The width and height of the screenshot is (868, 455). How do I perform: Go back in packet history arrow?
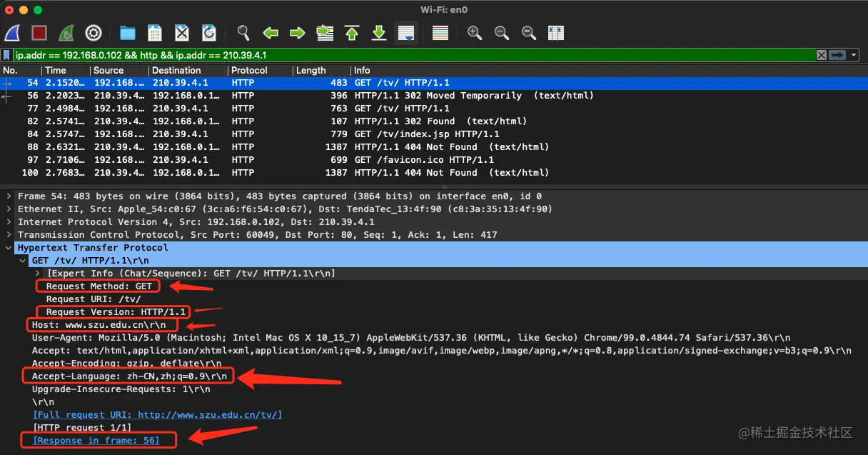271,33
